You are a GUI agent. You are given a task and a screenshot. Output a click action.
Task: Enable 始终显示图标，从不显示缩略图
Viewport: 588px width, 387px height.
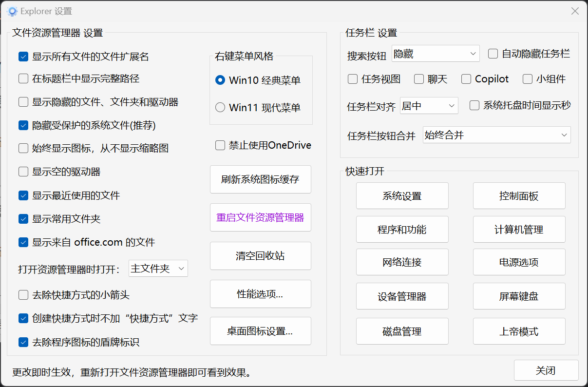pyautogui.click(x=23, y=148)
